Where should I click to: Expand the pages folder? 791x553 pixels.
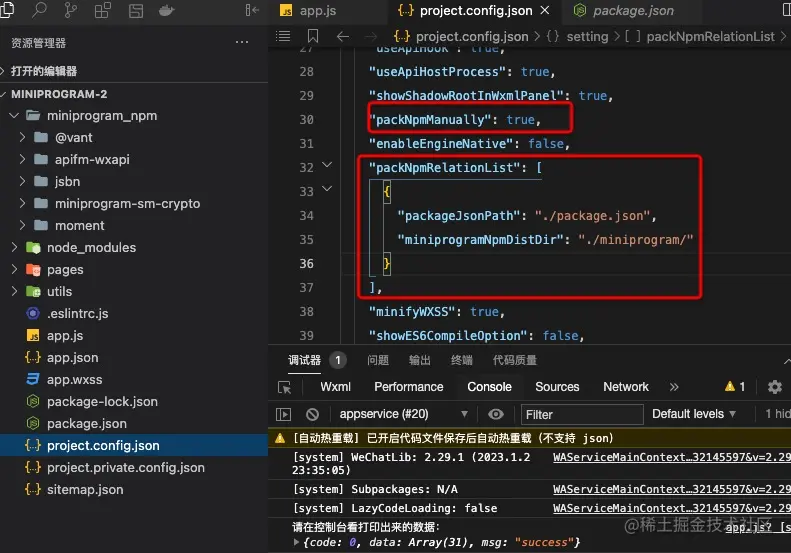pyautogui.click(x=14, y=269)
